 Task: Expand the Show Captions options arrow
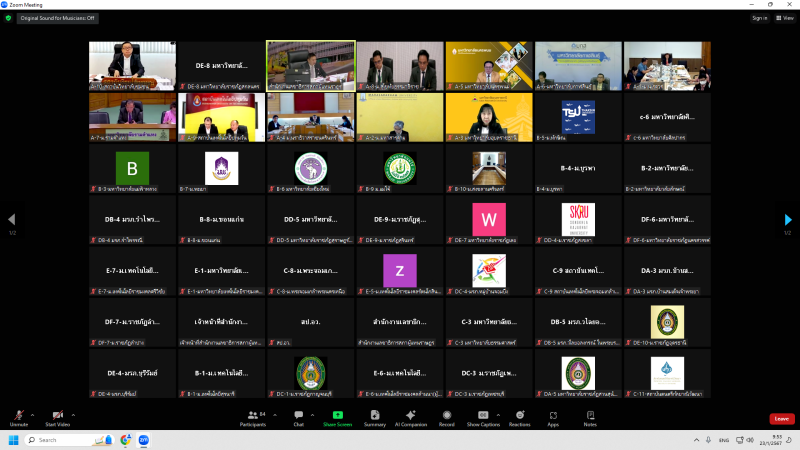click(497, 413)
